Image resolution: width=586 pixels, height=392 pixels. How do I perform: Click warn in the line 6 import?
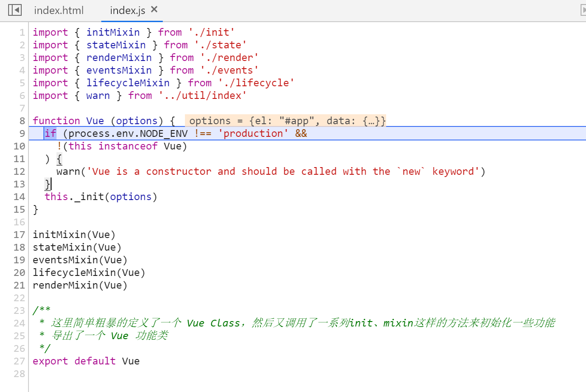[98, 96]
